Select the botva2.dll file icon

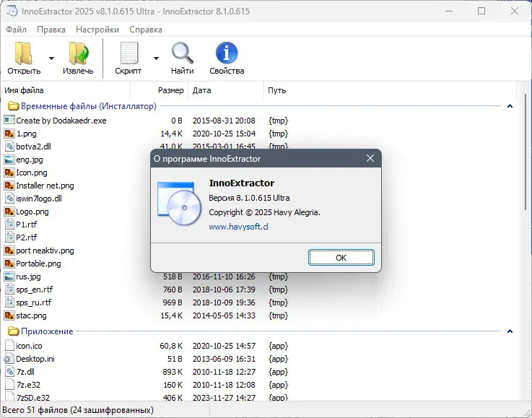click(9, 147)
